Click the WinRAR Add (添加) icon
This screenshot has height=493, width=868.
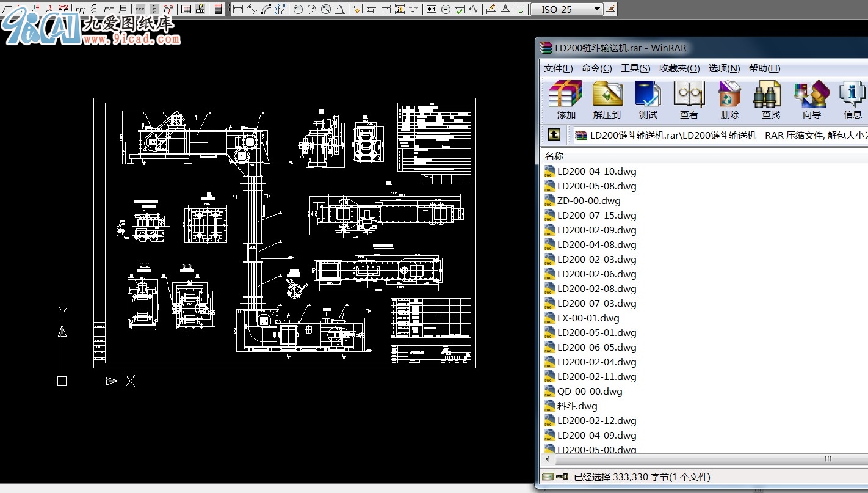[566, 100]
